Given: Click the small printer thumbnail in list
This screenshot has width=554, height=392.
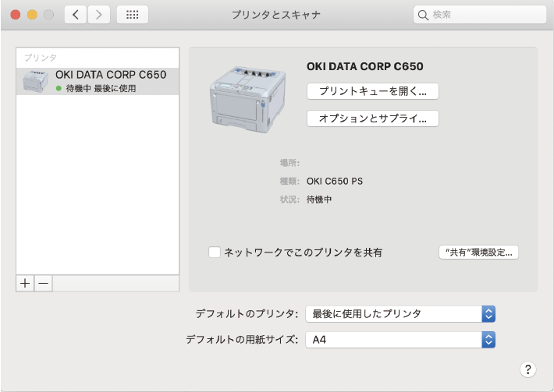Looking at the screenshot, I should pyautogui.click(x=35, y=82).
